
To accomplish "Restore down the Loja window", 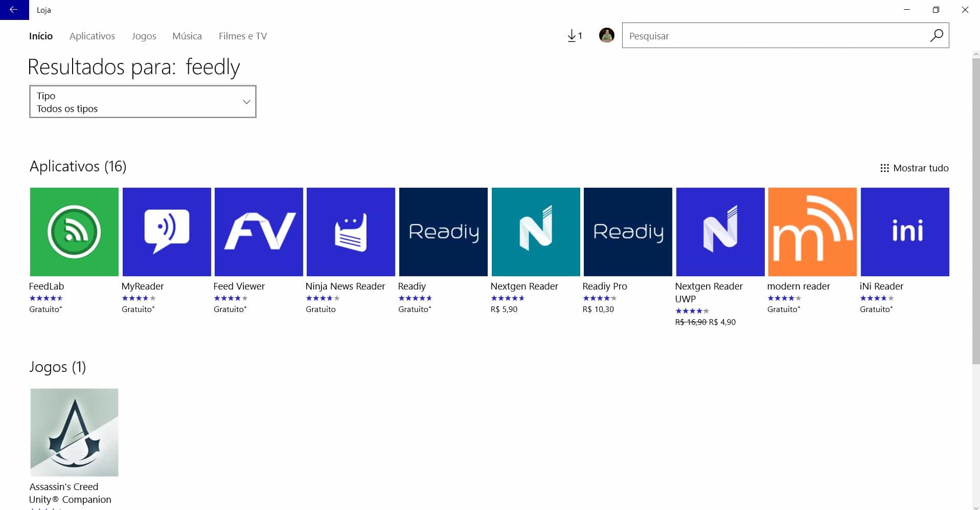I will 936,10.
